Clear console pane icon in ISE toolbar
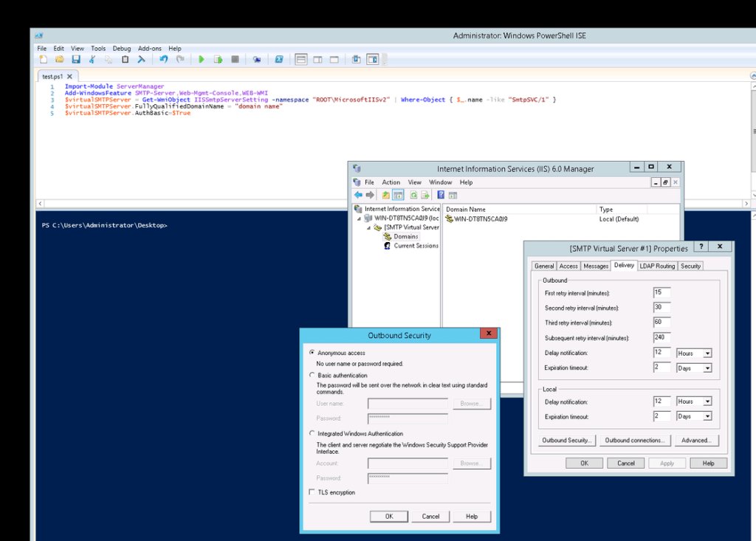This screenshot has width=756, height=541. click(141, 59)
